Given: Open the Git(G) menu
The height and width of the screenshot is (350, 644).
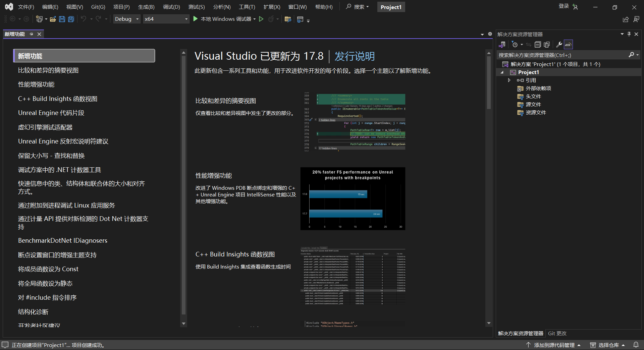Looking at the screenshot, I should [98, 7].
